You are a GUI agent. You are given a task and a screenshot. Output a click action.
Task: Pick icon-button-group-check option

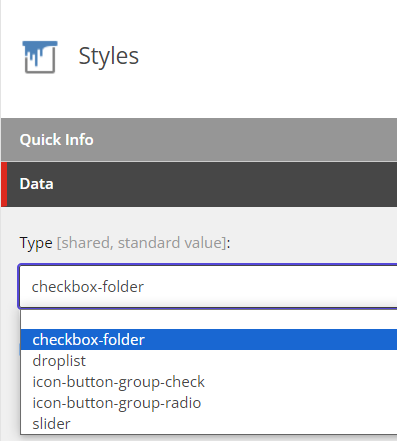pos(209,382)
